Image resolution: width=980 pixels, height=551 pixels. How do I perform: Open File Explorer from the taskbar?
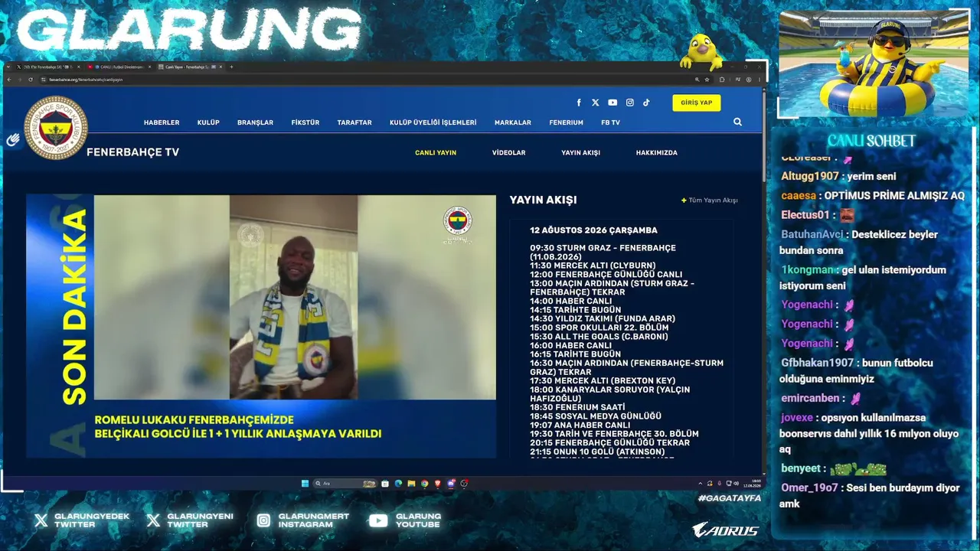411,484
